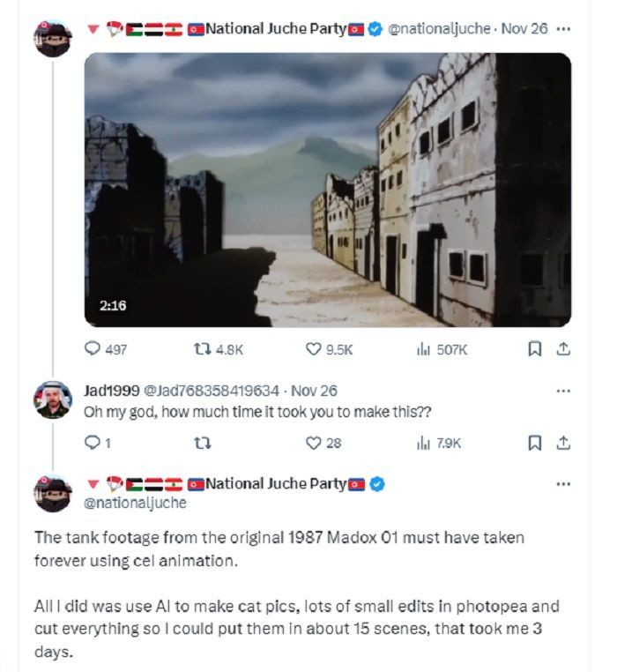View analytics showing 507K views
Image resolution: width=617 pixels, height=672 pixels.
[442, 349]
